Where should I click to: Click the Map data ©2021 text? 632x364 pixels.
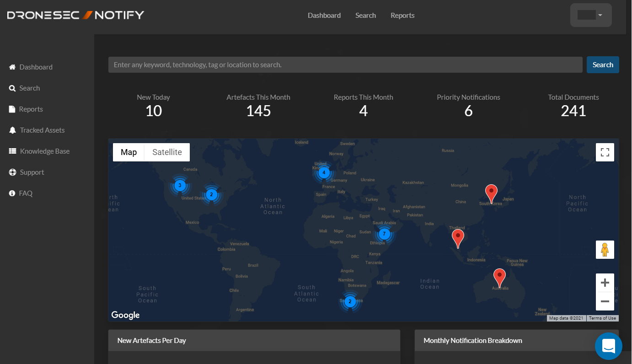[x=566, y=318]
